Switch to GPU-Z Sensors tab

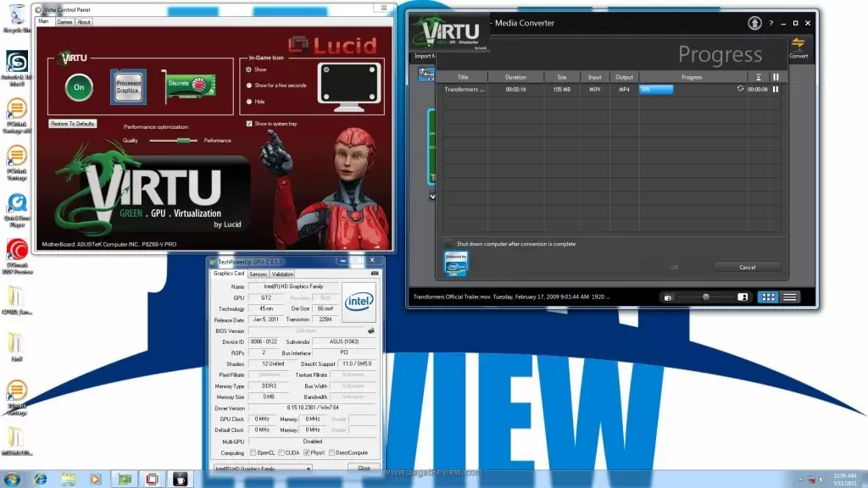[x=258, y=274]
